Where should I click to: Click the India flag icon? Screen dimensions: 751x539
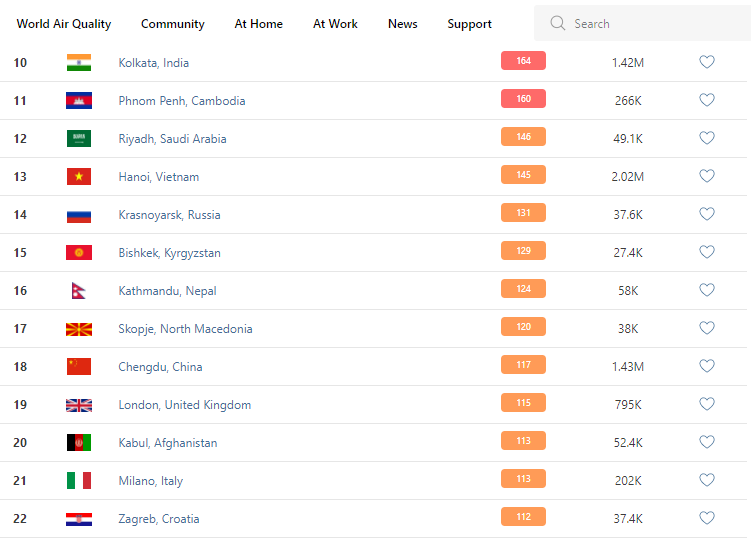click(x=79, y=63)
